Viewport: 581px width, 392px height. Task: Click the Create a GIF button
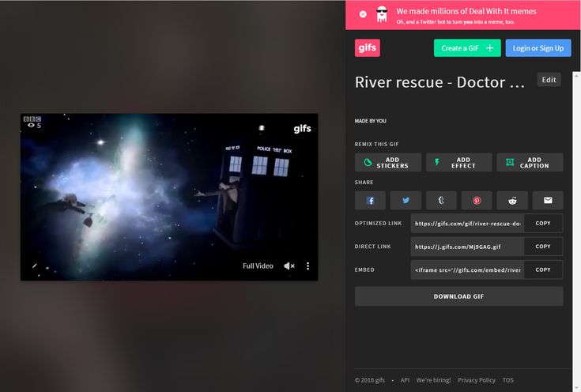pyautogui.click(x=467, y=47)
